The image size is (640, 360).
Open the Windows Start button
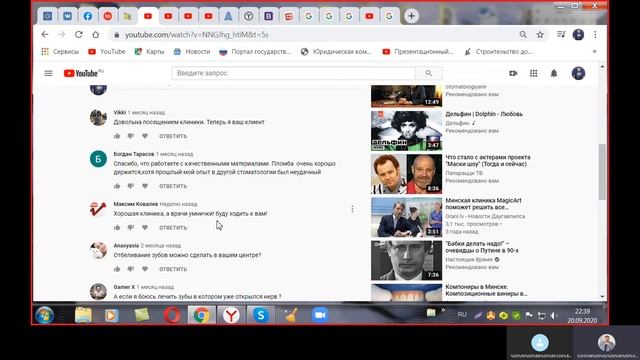pos(44,316)
